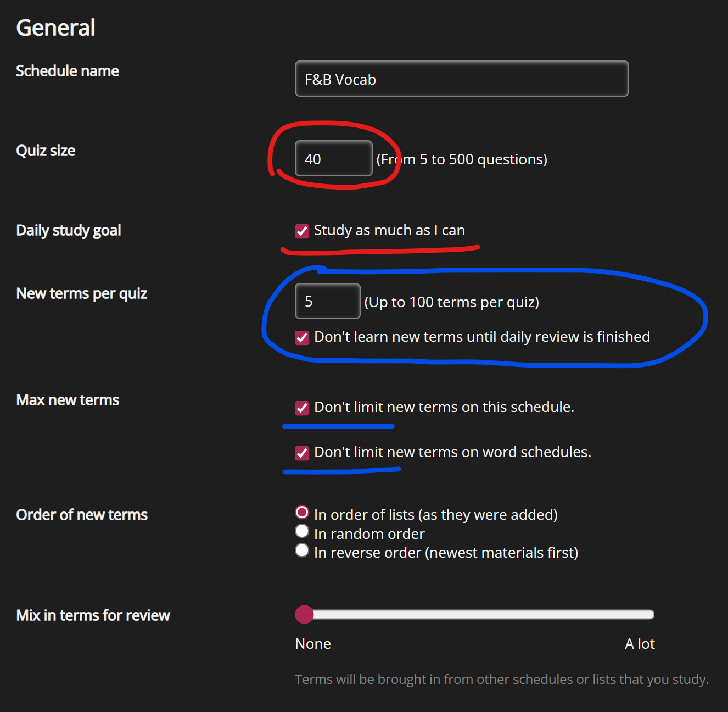The width and height of the screenshot is (728, 712).
Task: Select 'In order of lists' radio option
Action: [x=302, y=513]
